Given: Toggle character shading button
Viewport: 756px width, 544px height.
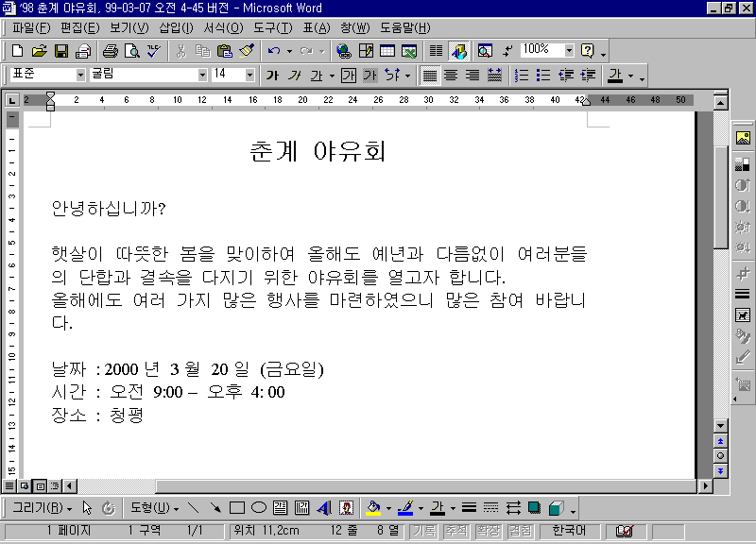Looking at the screenshot, I should pyautogui.click(x=369, y=76).
